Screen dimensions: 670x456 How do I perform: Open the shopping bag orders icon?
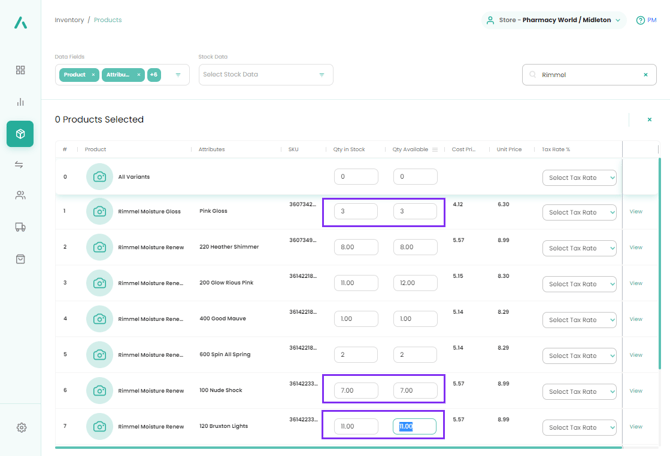[x=20, y=259]
